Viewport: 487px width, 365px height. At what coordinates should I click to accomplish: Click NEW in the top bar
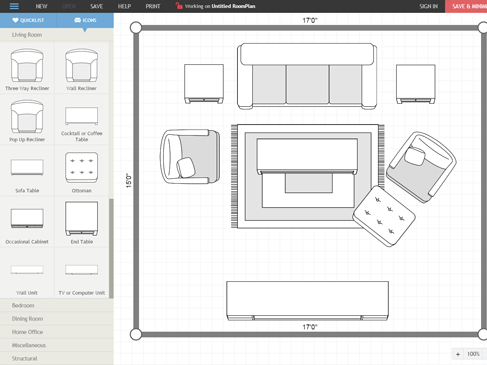[x=41, y=6]
